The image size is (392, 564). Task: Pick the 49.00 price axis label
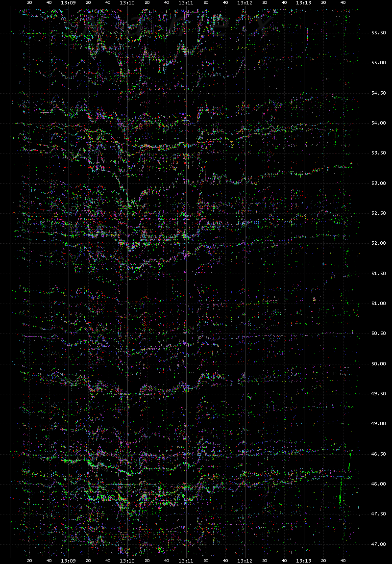[379, 424]
